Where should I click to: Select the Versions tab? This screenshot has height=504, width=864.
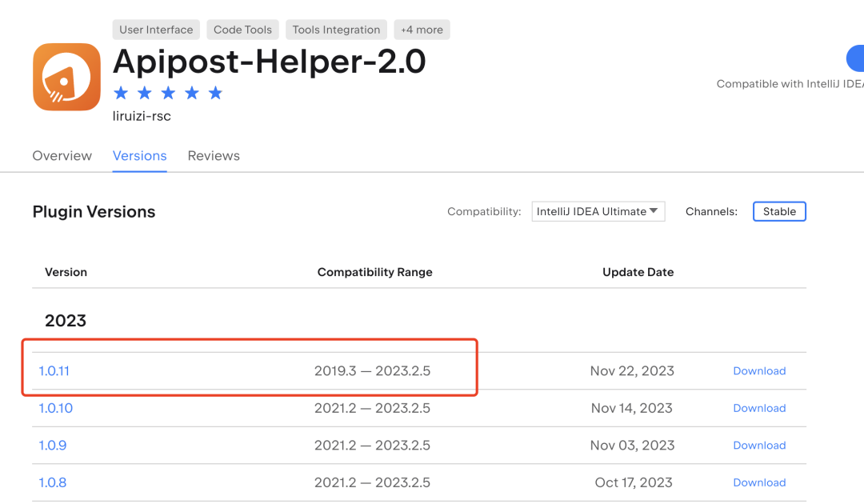[x=139, y=156]
